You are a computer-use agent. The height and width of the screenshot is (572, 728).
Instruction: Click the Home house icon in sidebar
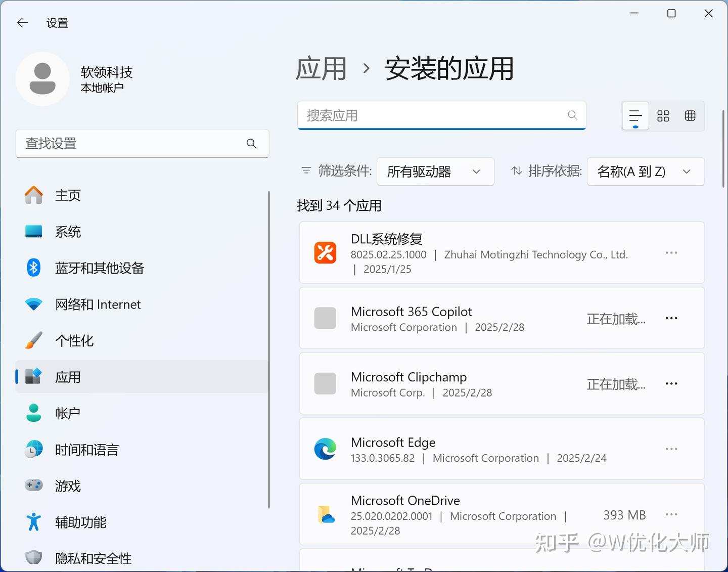click(34, 195)
